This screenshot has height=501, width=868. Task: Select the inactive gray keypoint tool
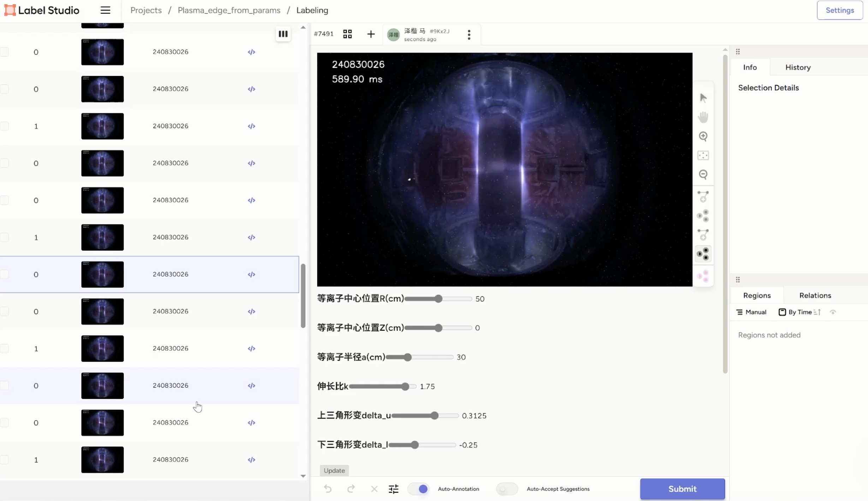pos(703,216)
